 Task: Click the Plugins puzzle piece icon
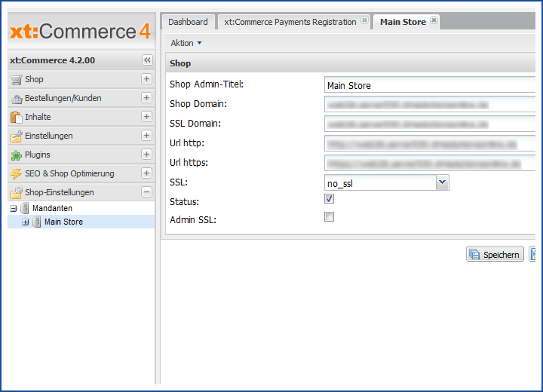pos(17,155)
